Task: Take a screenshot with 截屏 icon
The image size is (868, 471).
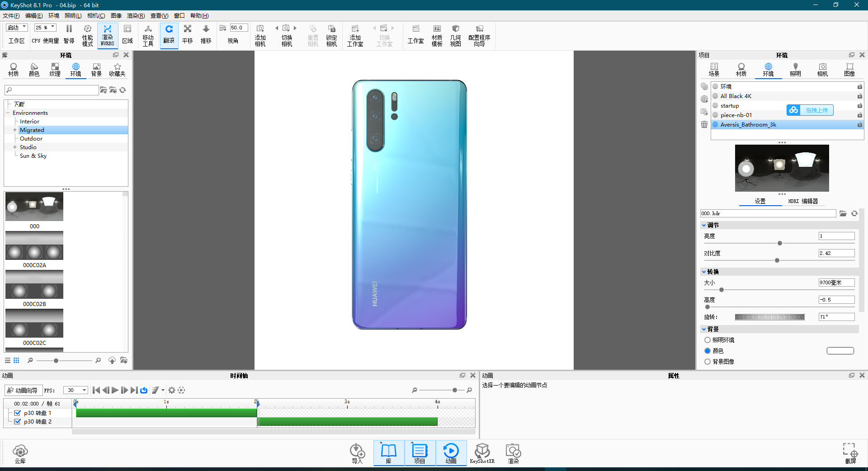Action: (850, 453)
